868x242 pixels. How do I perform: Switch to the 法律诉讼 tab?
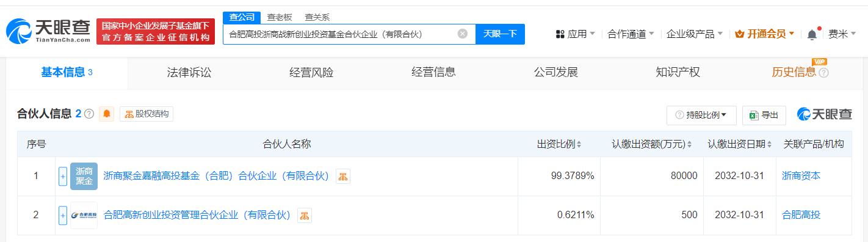(189, 72)
